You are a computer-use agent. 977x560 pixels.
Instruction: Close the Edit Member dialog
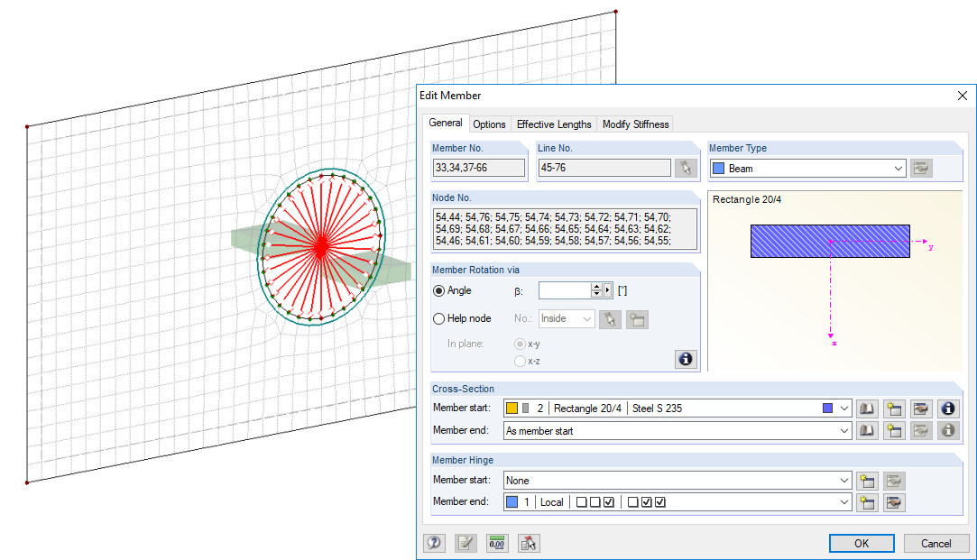click(x=962, y=96)
